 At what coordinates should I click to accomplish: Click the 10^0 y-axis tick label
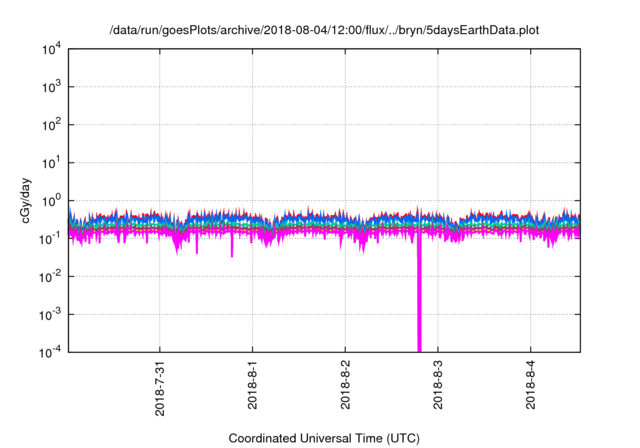52,201
